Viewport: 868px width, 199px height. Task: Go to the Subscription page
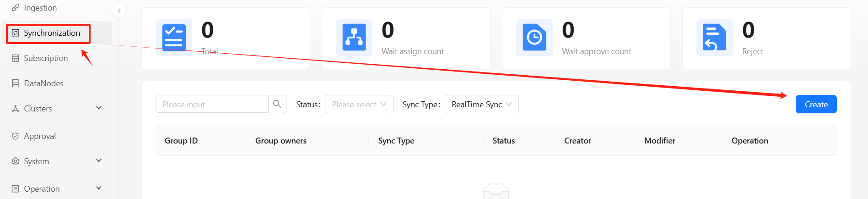point(46,58)
